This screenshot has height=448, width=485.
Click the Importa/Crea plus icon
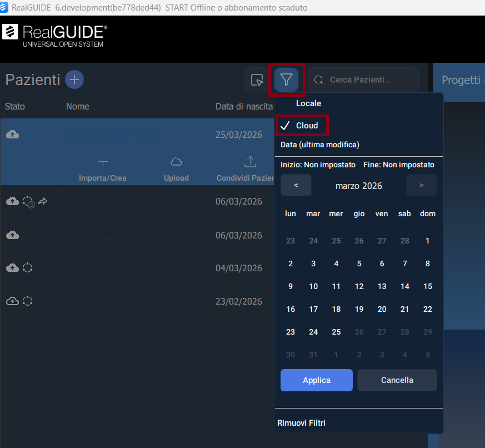point(103,162)
